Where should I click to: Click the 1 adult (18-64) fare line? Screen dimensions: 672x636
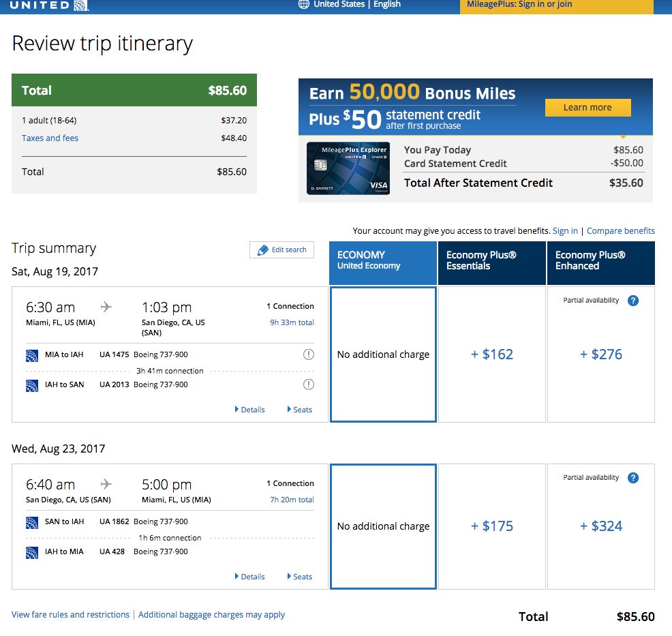pos(134,121)
